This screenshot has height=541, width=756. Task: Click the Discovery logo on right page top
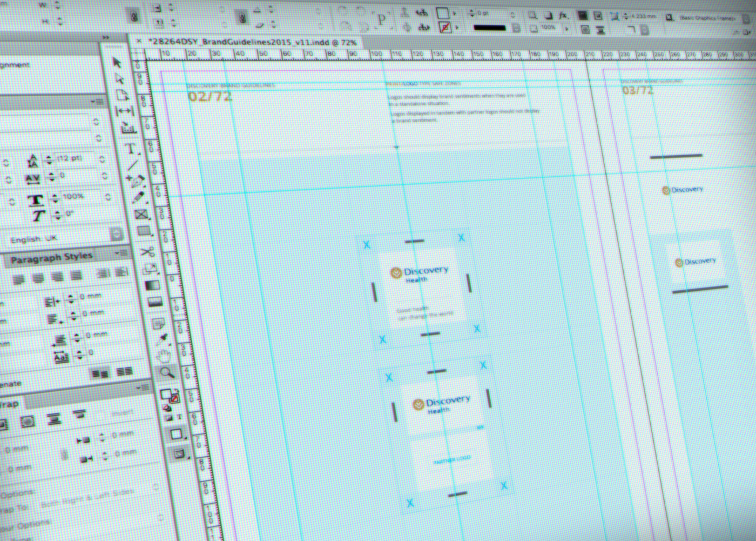(x=683, y=190)
